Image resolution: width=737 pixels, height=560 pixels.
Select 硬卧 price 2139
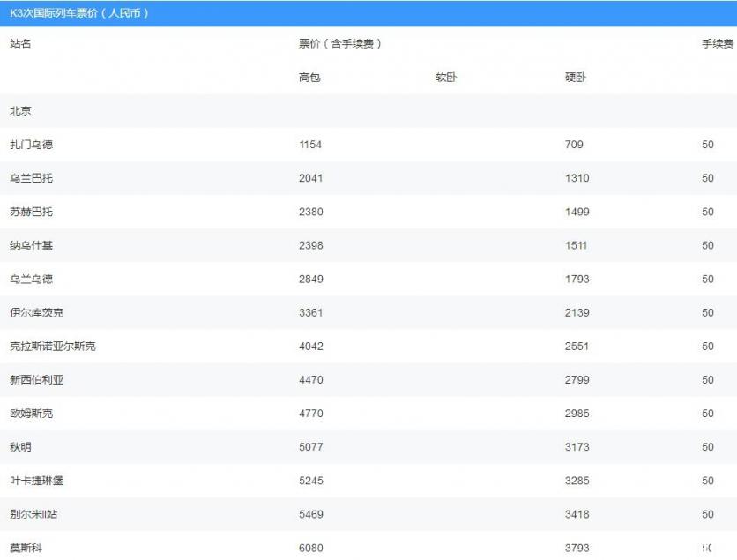577,313
